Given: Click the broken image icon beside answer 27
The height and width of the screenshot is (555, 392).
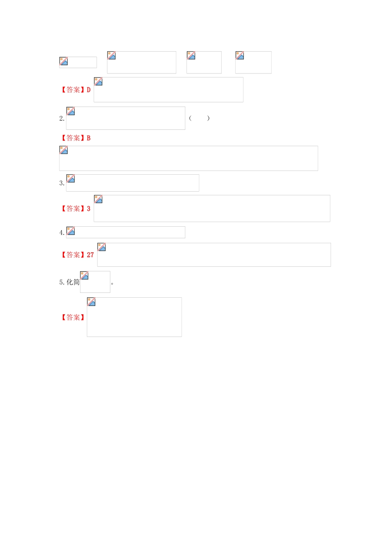Looking at the screenshot, I should (x=102, y=247).
